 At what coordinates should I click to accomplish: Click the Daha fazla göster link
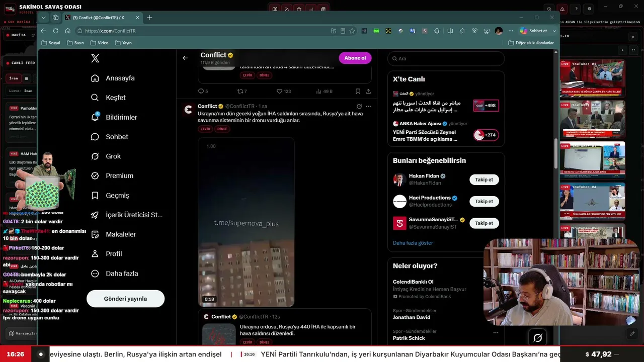(x=413, y=243)
